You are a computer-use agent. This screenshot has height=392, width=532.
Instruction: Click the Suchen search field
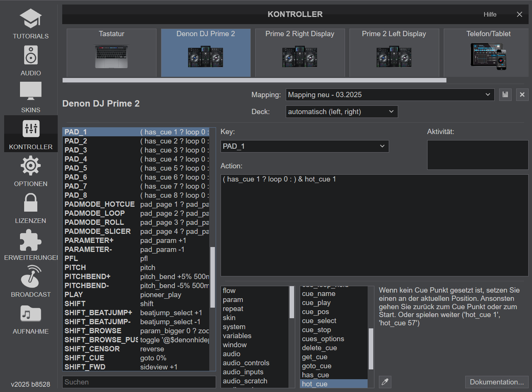(139, 382)
